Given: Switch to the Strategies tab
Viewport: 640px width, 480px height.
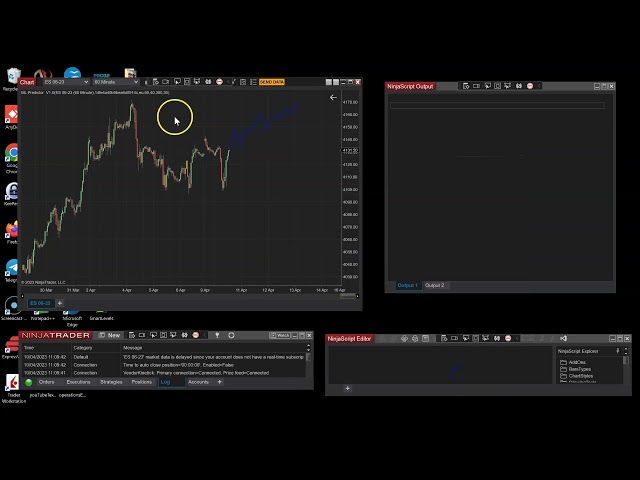Looking at the screenshot, I should pyautogui.click(x=111, y=382).
